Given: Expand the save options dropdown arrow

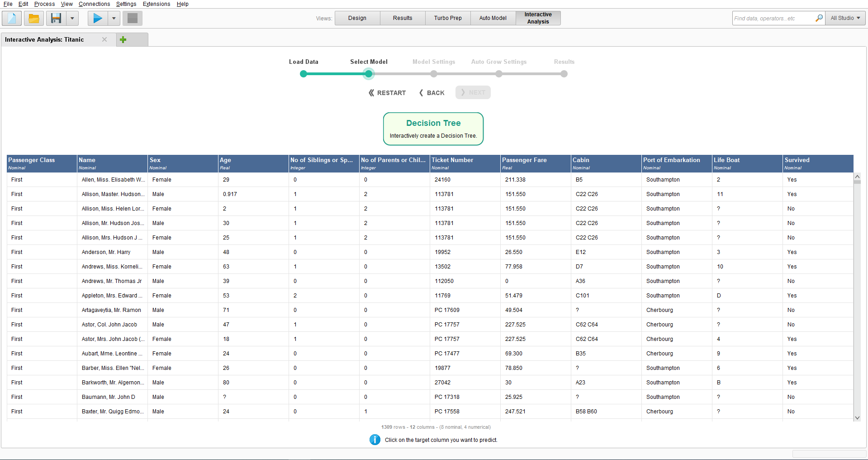Looking at the screenshot, I should (x=72, y=19).
